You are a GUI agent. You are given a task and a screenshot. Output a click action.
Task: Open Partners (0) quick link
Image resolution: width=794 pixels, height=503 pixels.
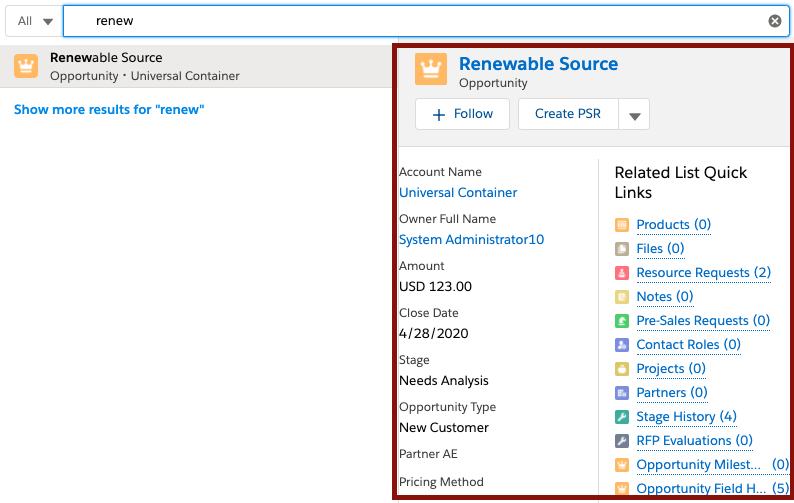(x=672, y=393)
